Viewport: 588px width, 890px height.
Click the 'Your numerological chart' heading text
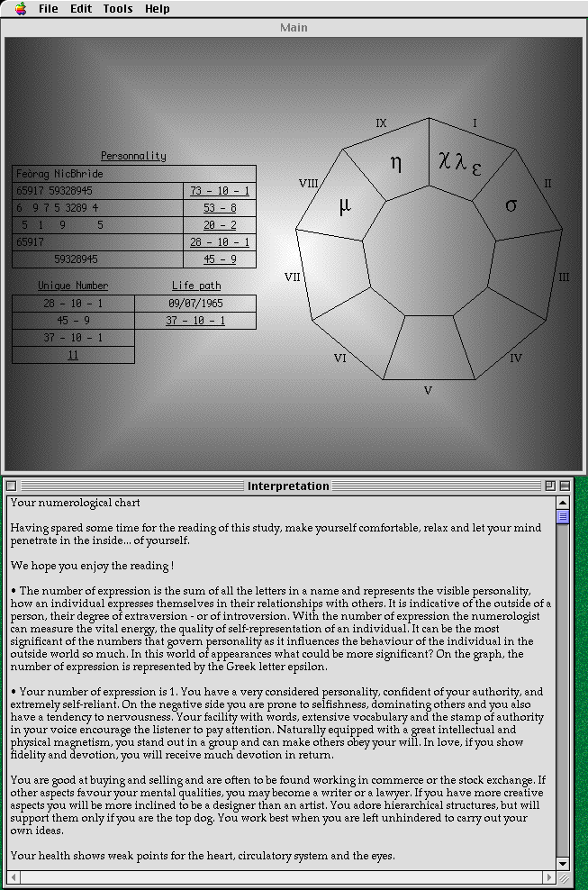point(75,503)
